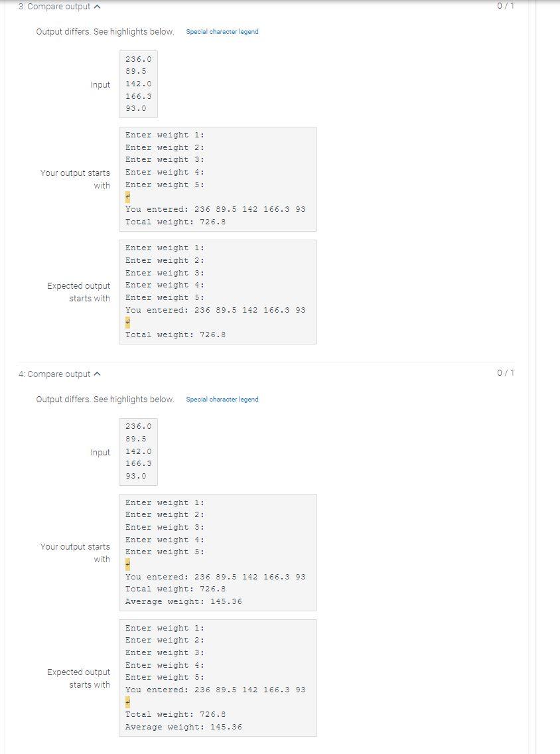Click the Input values box showing 236.0 for test 3
This screenshot has width=560, height=754.
138,84
